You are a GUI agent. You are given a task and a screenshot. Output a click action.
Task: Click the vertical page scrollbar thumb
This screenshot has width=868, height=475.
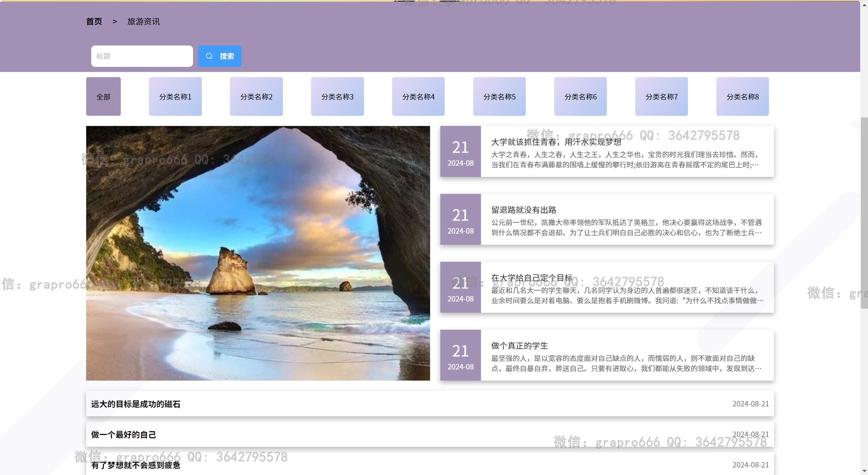pos(864,212)
